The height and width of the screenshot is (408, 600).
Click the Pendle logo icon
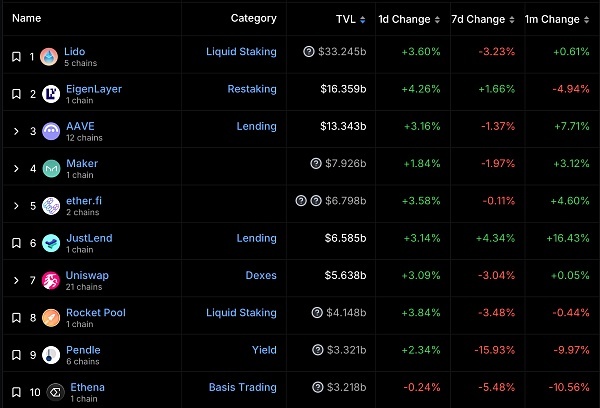(51, 355)
